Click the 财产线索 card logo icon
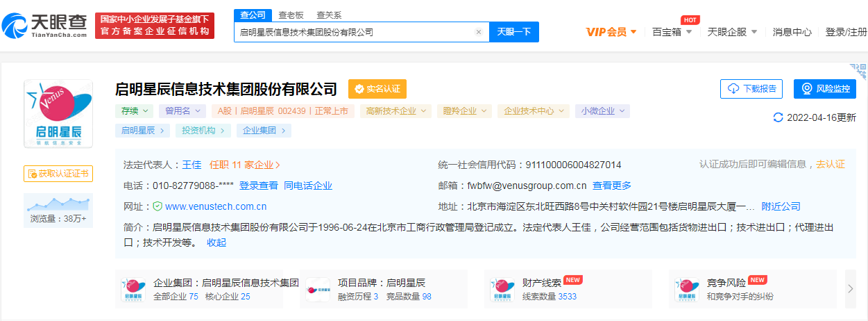This screenshot has width=868, height=321. pos(502,289)
